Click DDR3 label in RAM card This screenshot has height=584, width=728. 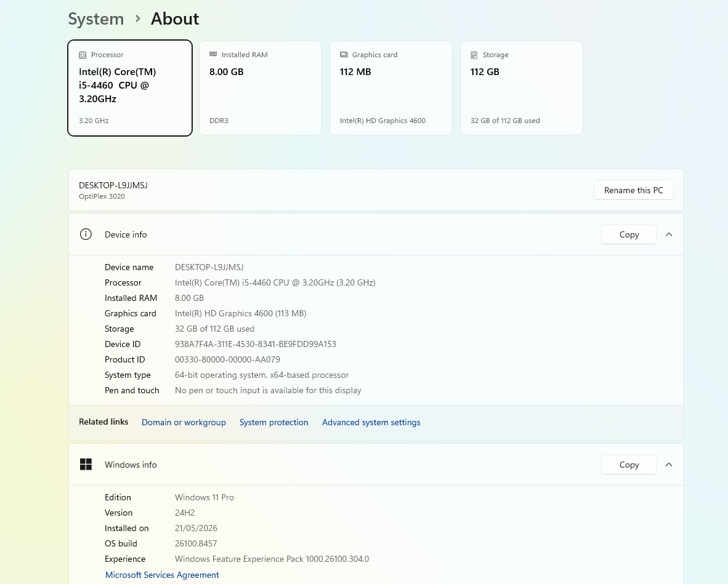click(x=219, y=121)
